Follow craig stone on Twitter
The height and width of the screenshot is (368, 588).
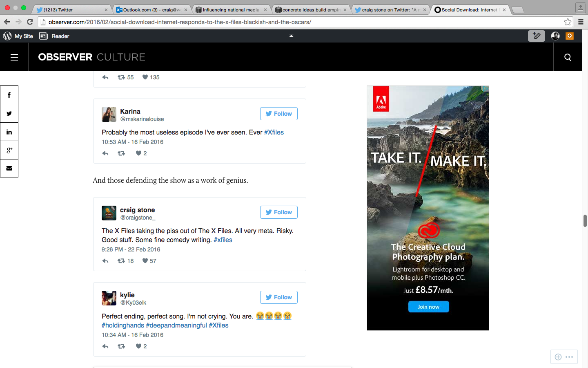(279, 212)
